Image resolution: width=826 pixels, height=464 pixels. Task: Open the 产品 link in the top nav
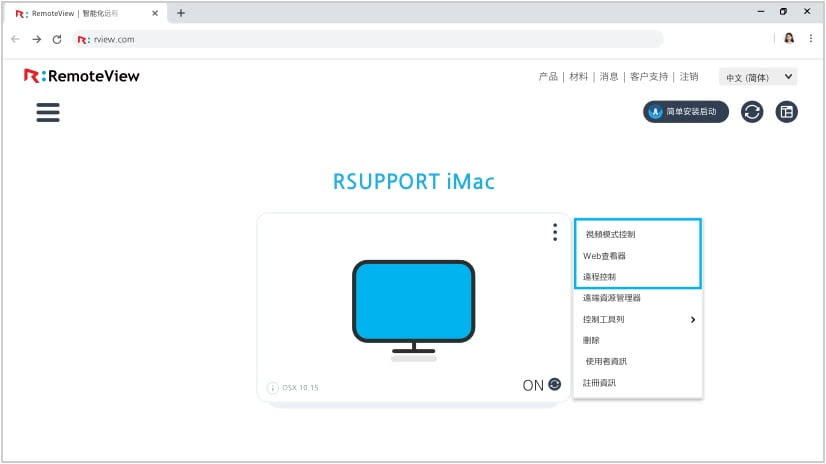(548, 77)
